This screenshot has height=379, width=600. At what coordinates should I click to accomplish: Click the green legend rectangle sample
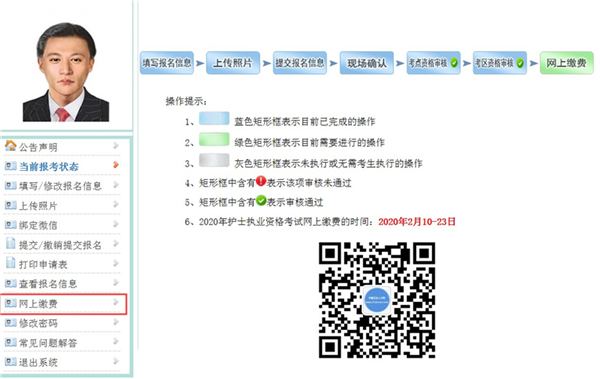tap(214, 139)
